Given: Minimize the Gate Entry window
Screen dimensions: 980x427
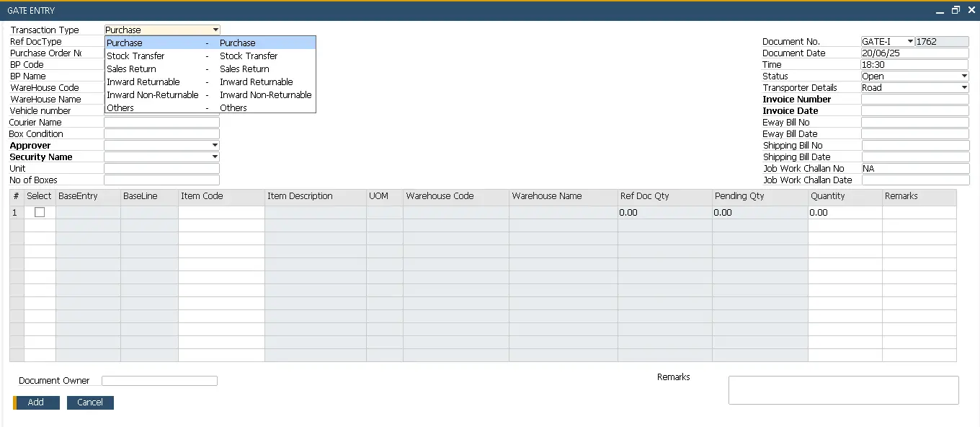Looking at the screenshot, I should coord(939,11).
